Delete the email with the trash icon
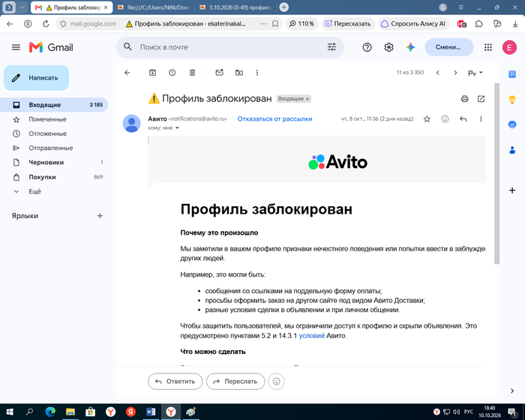 (192, 73)
